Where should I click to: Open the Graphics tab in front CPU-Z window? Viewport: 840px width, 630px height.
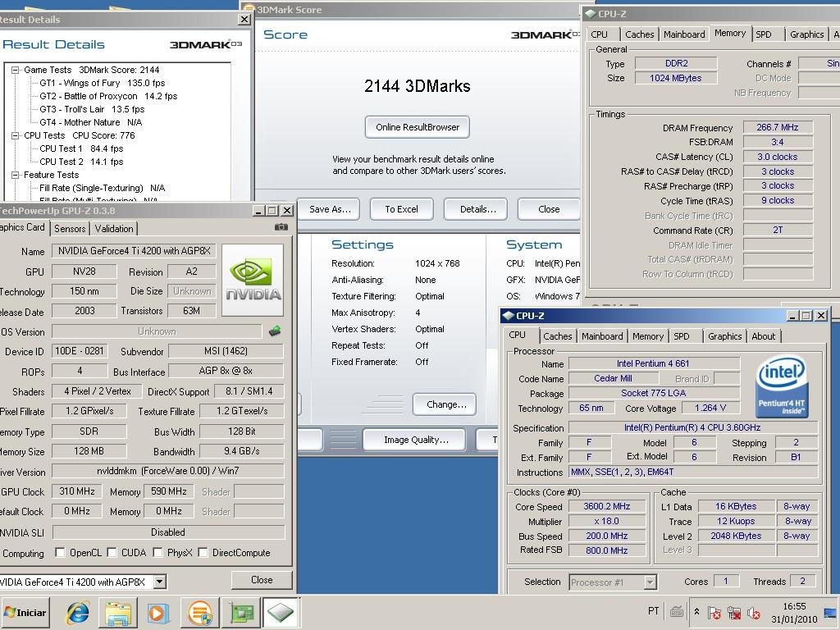[724, 336]
